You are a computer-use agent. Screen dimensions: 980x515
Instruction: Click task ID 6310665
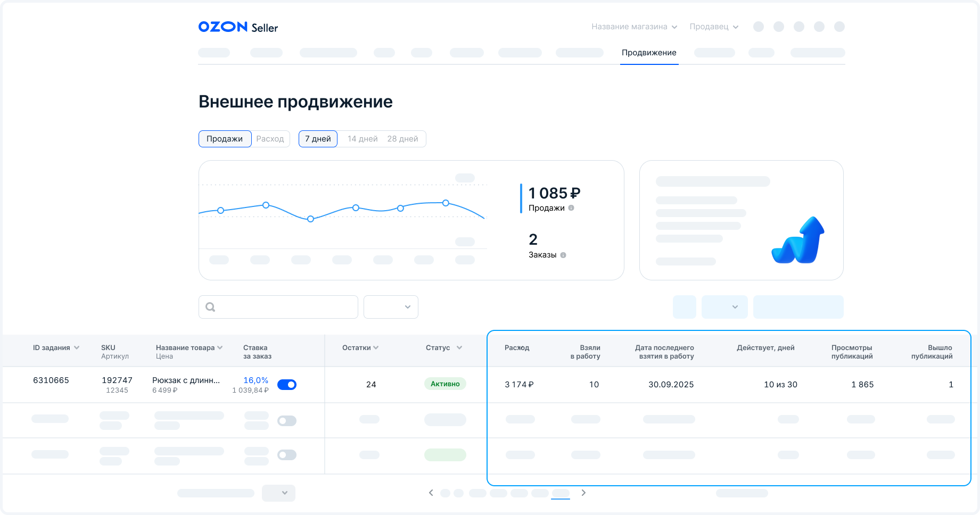(x=51, y=380)
